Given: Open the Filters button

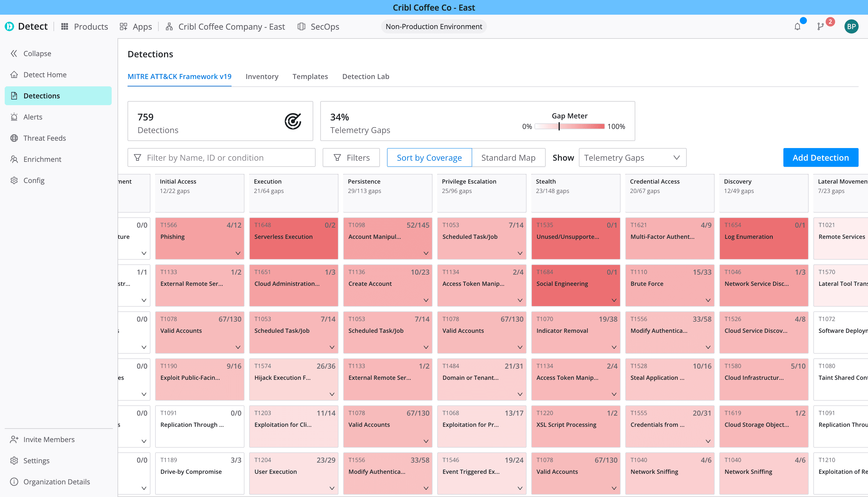Looking at the screenshot, I should 351,157.
